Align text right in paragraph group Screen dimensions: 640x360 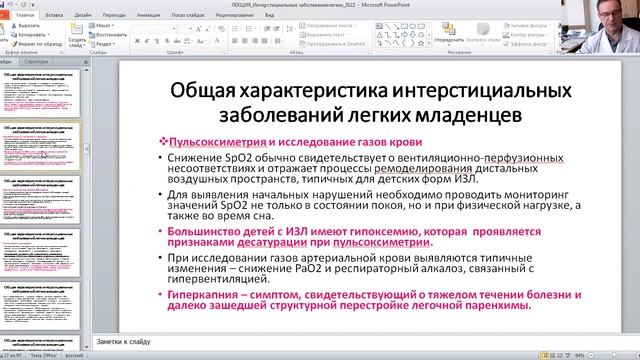255,41
